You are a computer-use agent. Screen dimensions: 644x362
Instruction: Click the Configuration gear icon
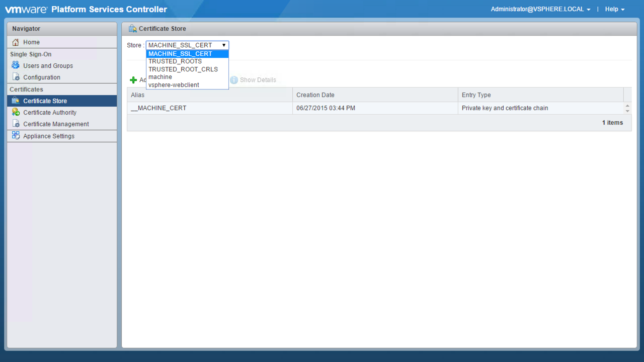click(x=16, y=77)
